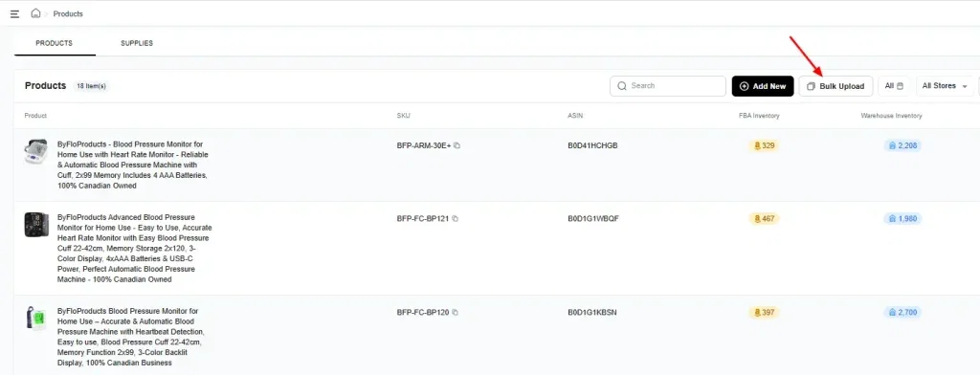Click warehouse inventory badge 1,980
This screenshot has width=980, height=375.
click(x=902, y=219)
